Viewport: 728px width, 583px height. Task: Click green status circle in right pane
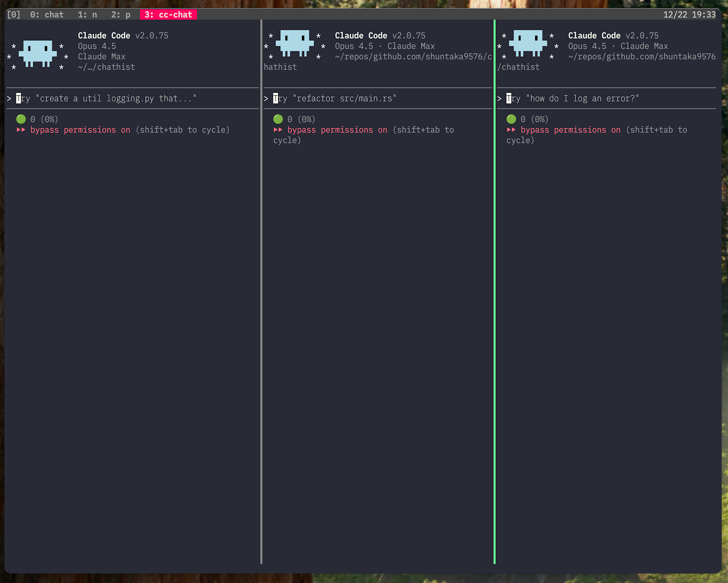(511, 119)
